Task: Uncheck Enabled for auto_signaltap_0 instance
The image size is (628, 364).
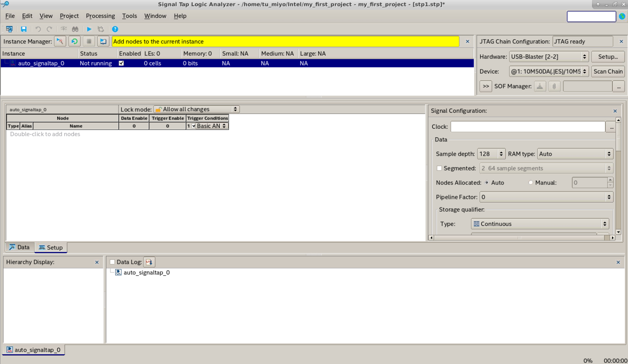Action: click(121, 63)
